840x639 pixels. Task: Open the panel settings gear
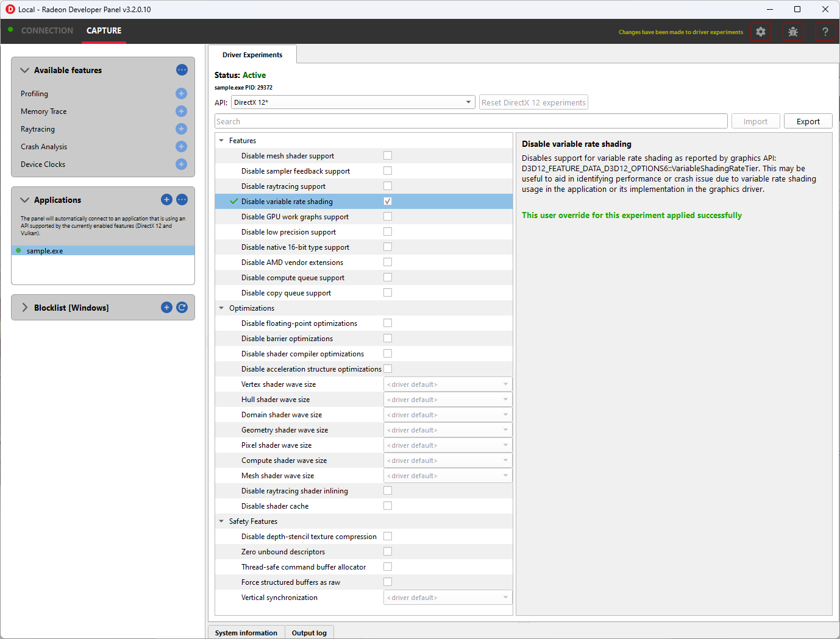[x=761, y=32]
